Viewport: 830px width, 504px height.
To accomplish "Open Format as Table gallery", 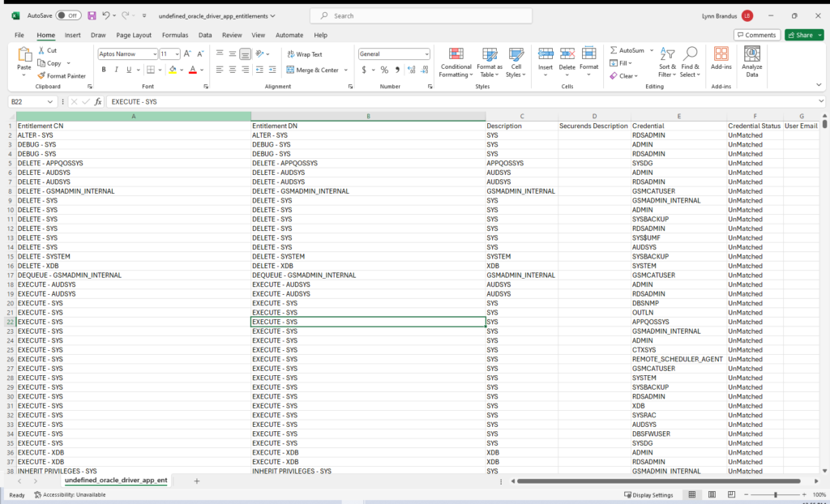I will click(490, 62).
